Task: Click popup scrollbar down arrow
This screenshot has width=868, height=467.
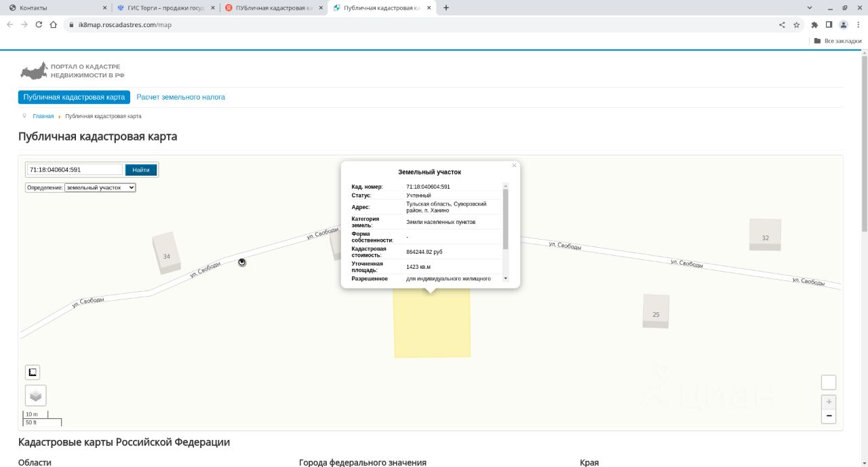Action: [x=505, y=278]
